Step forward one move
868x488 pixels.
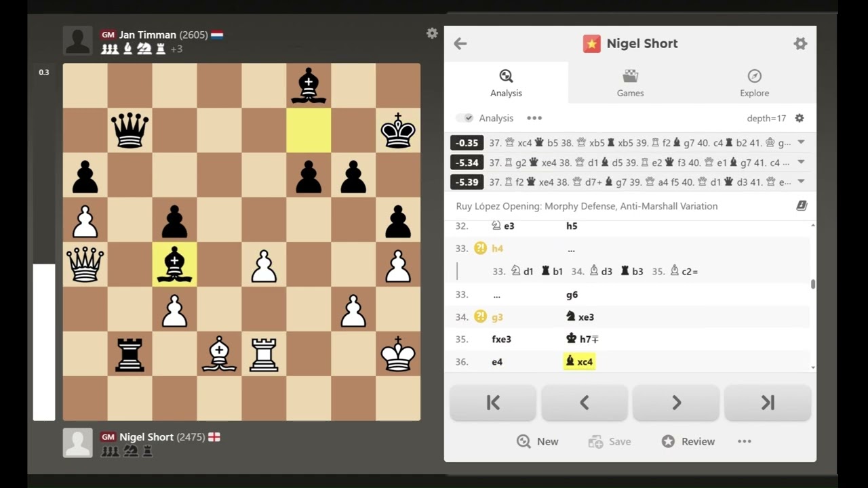click(x=676, y=403)
